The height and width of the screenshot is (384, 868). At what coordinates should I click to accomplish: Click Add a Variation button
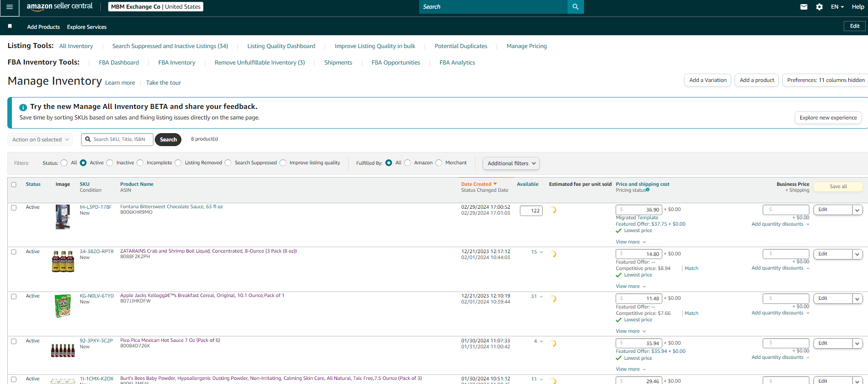click(708, 80)
